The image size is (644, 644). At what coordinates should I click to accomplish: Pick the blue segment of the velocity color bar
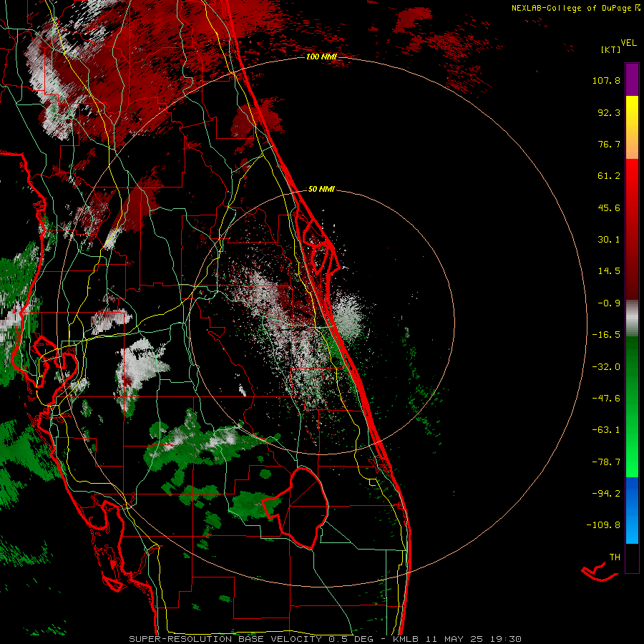(x=632, y=510)
